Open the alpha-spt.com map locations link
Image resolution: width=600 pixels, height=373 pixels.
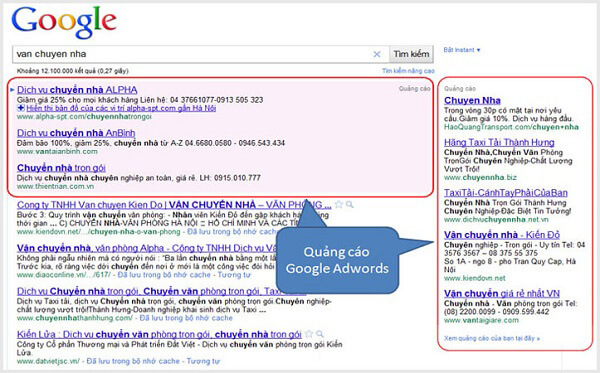pyautogui.click(x=121, y=108)
